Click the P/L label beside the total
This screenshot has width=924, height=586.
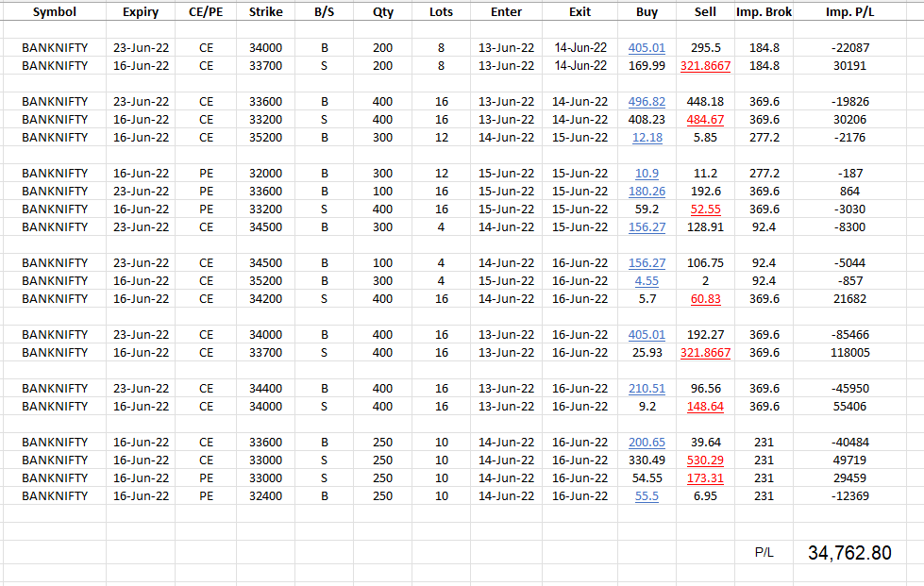[764, 552]
